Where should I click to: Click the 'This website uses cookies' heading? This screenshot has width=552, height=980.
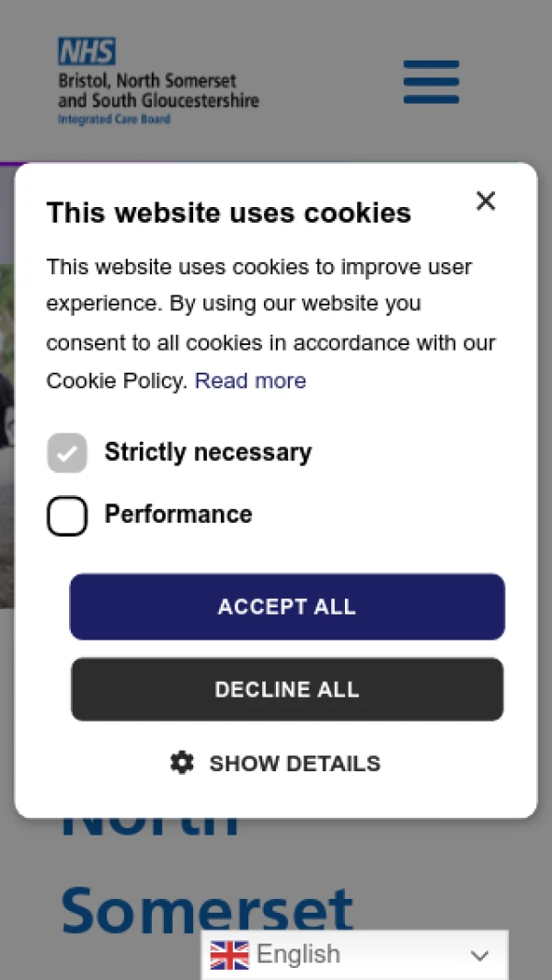229,213
